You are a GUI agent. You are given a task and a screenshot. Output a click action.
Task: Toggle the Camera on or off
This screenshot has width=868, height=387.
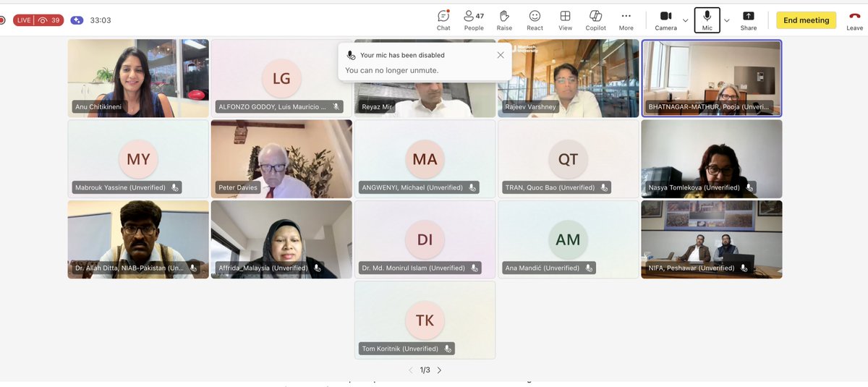(x=665, y=20)
